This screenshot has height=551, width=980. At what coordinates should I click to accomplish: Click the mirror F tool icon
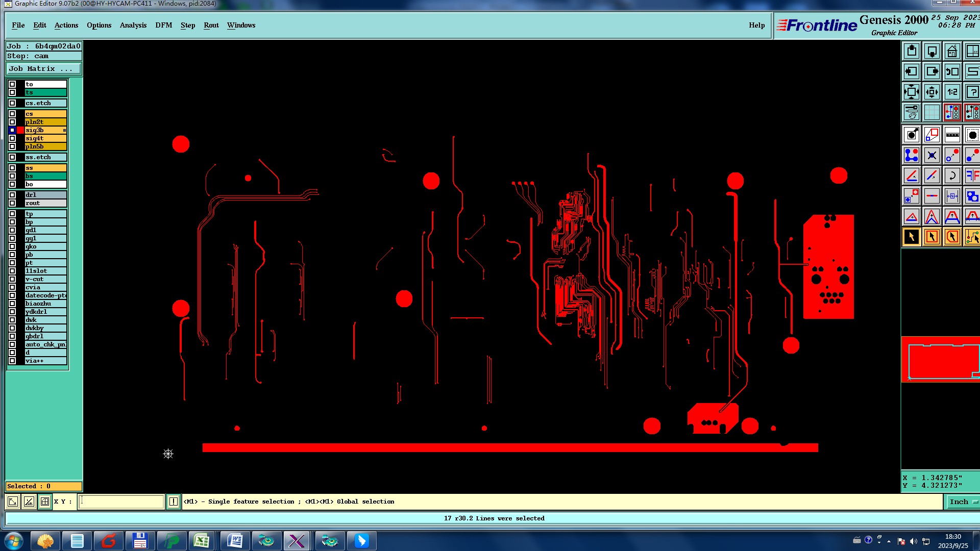[x=972, y=176]
